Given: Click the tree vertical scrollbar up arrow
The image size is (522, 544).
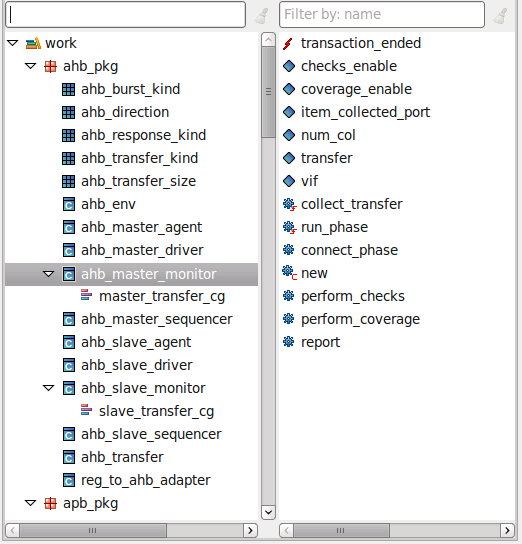Looking at the screenshot, I should point(268,40).
